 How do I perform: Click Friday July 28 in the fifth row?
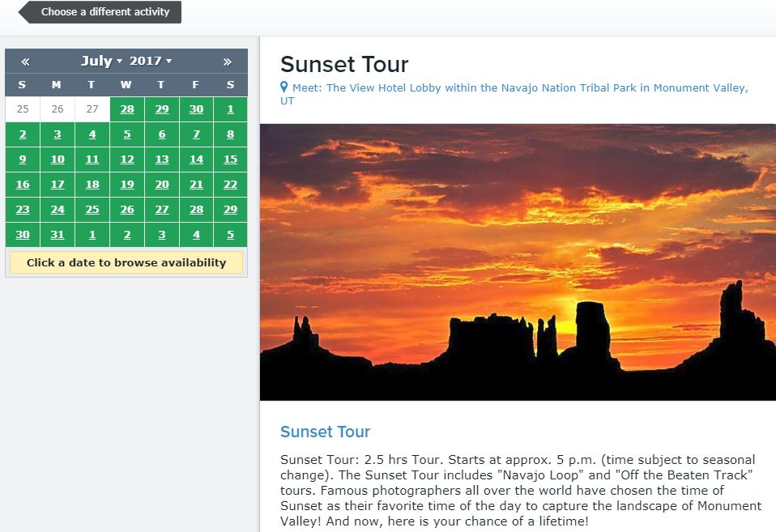197,210
